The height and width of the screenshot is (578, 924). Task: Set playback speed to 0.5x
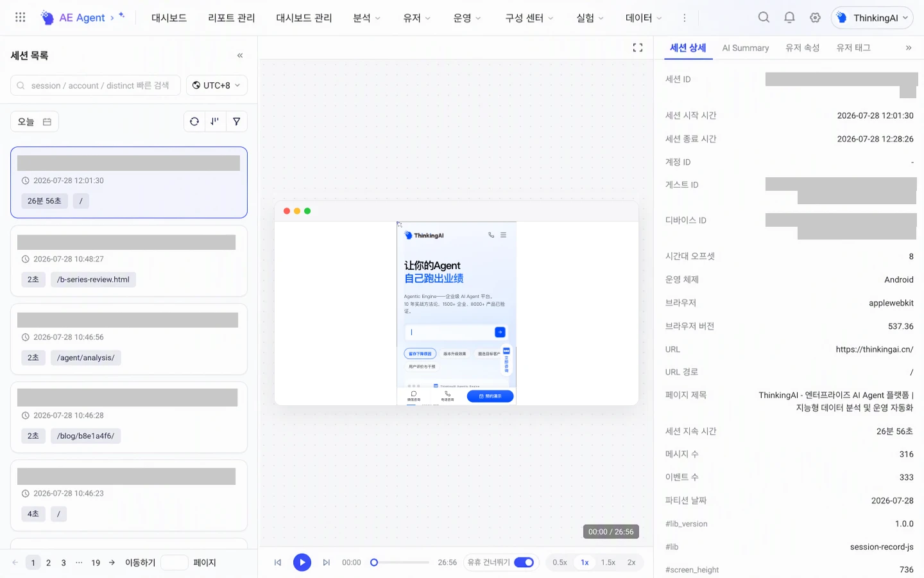coord(560,563)
